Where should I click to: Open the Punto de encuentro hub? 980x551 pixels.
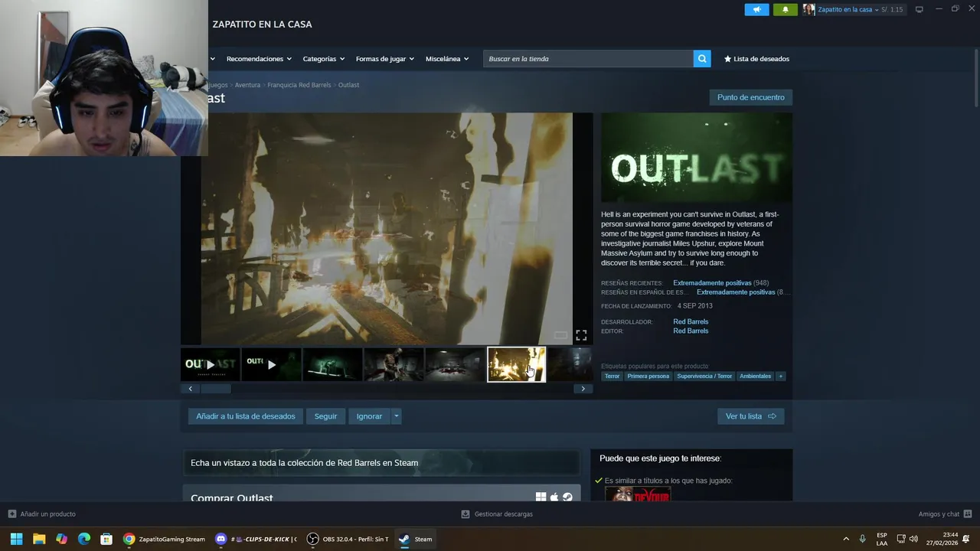[x=750, y=97]
